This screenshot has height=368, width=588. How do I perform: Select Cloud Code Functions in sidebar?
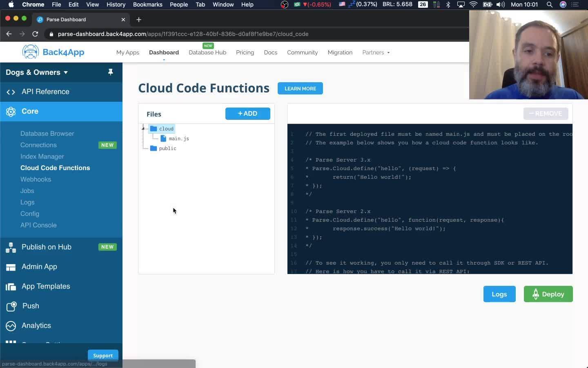pyautogui.click(x=55, y=168)
